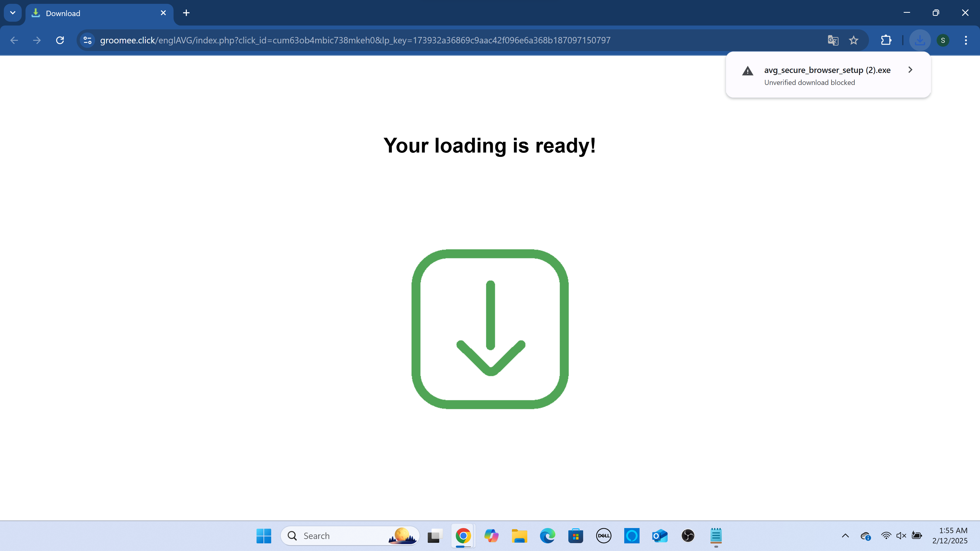Viewport: 980px width, 551px height.
Task: Open Windows Start menu
Action: pos(264,536)
